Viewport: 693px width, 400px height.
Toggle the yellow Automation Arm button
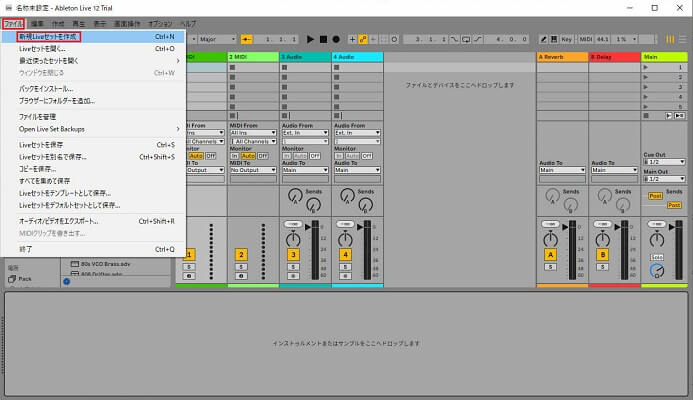click(363, 39)
